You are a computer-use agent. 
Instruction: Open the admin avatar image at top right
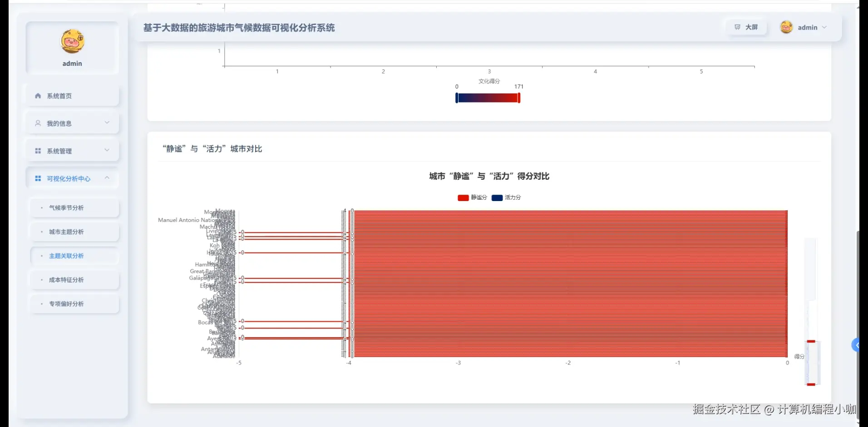(786, 27)
